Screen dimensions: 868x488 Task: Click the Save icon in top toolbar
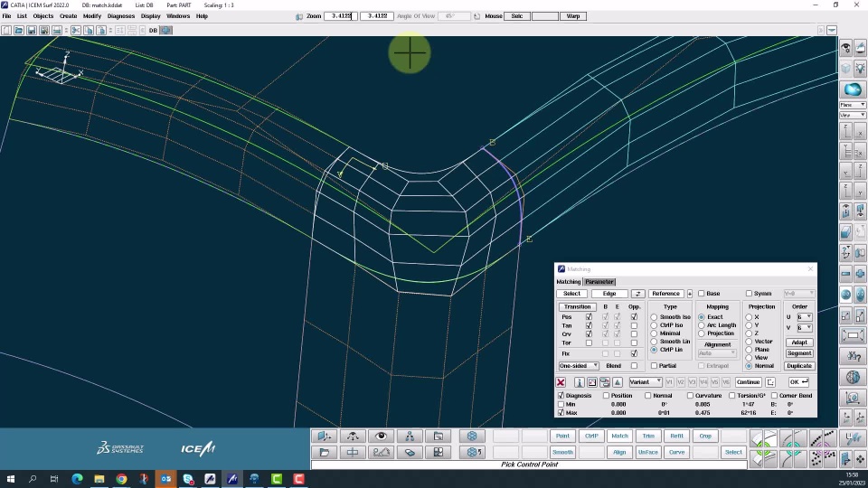[32, 30]
